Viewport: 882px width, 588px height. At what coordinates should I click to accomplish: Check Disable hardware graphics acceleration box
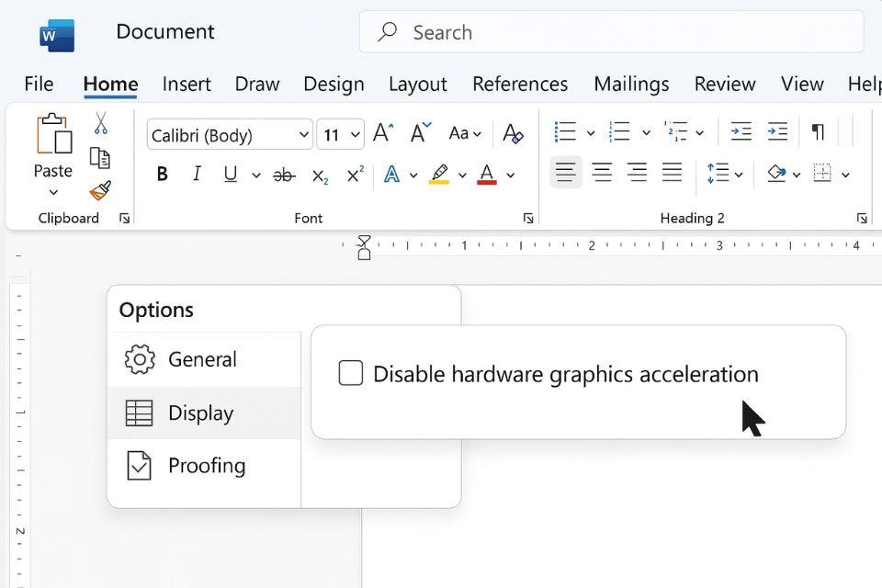point(351,373)
